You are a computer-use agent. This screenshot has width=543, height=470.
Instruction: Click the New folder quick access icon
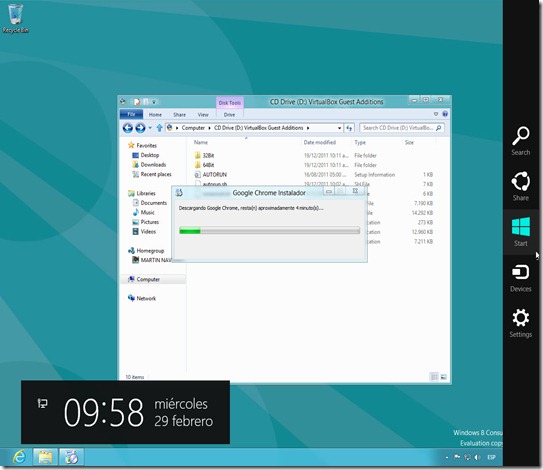[146, 101]
